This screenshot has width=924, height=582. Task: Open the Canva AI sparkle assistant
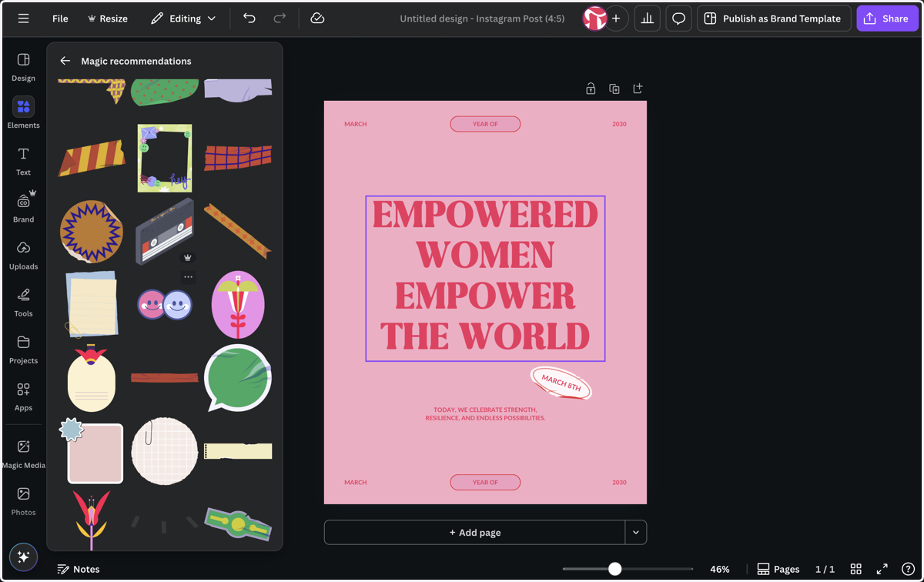[23, 557]
